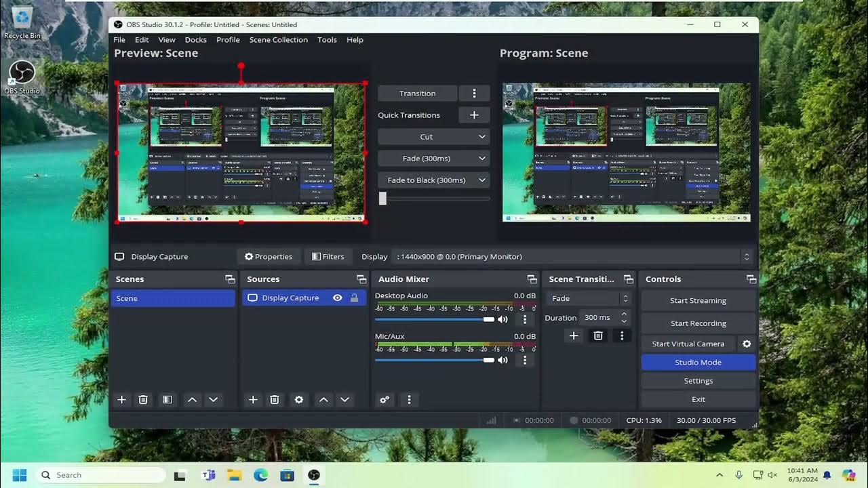
Task: Click Start Recording
Action: click(698, 324)
